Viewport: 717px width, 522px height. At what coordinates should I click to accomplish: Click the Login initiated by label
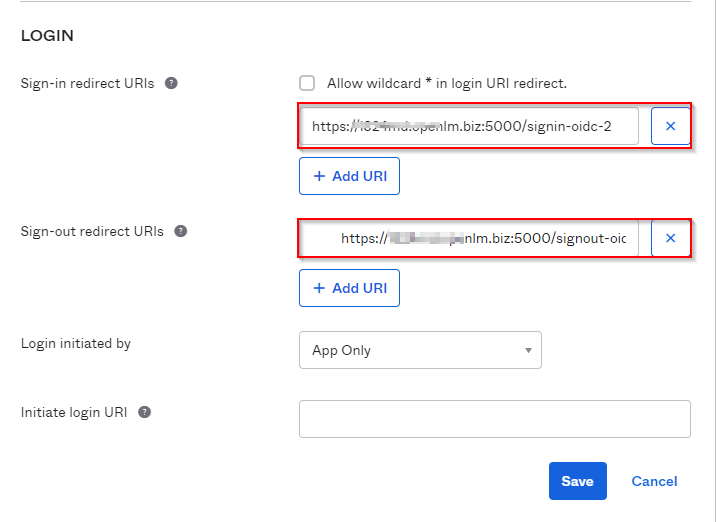(76, 344)
